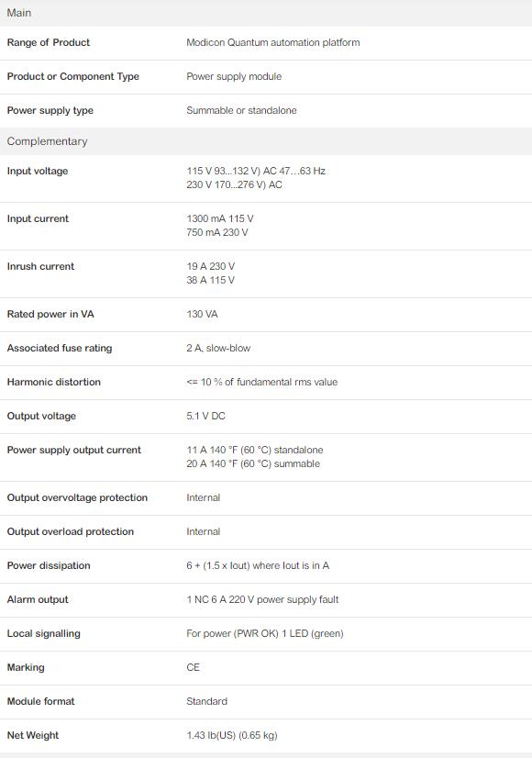Click the Main section header
This screenshot has width=532, height=758.
266,13
